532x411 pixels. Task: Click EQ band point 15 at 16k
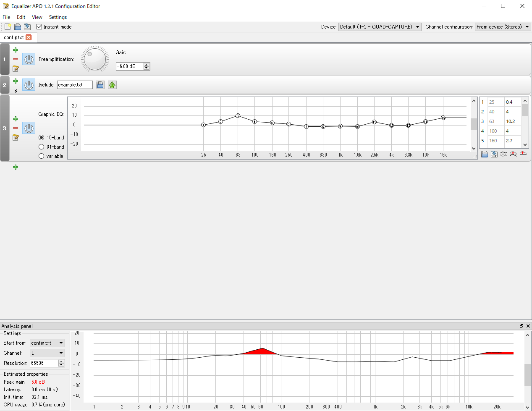tap(443, 118)
